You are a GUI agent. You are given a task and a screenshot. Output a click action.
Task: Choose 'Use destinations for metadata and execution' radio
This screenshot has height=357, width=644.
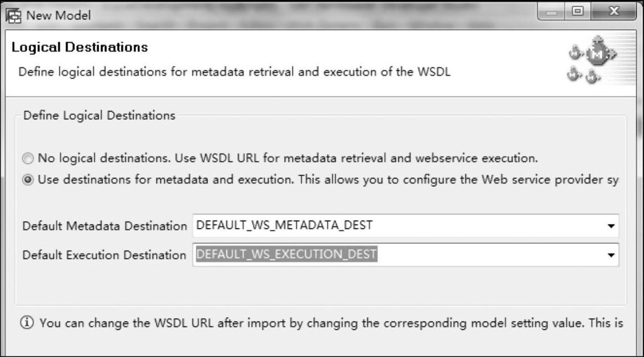[28, 180]
